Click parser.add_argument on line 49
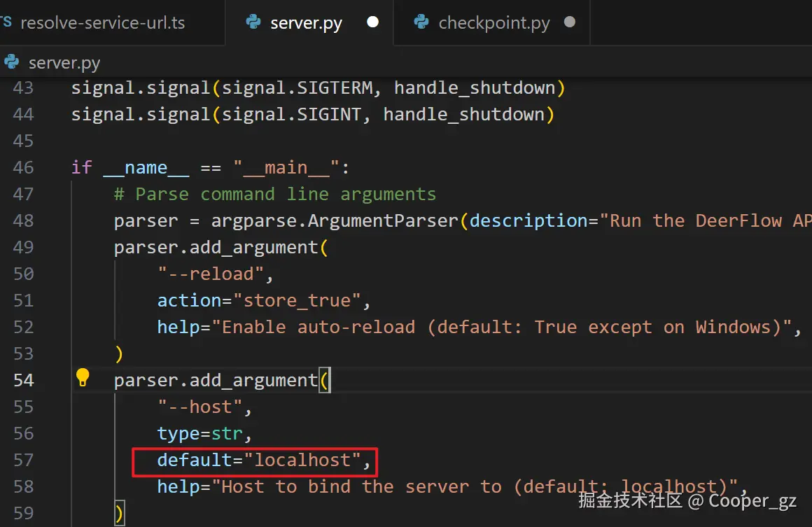812x527 pixels. tap(216, 248)
